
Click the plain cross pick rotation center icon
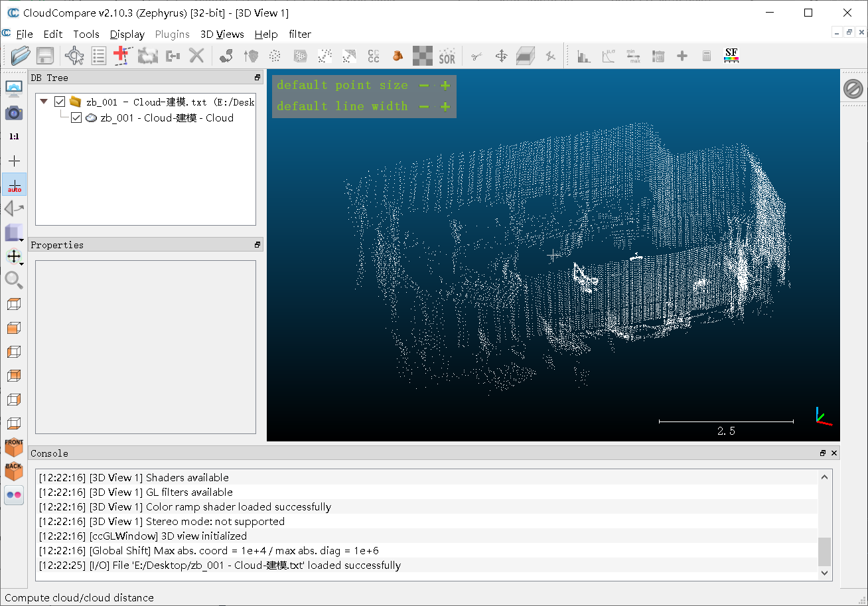14,161
